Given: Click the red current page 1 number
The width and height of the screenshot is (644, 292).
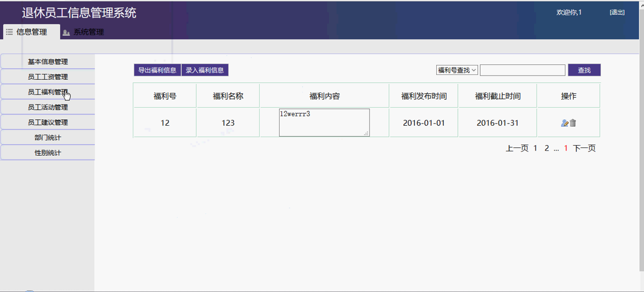Looking at the screenshot, I should (566, 148).
